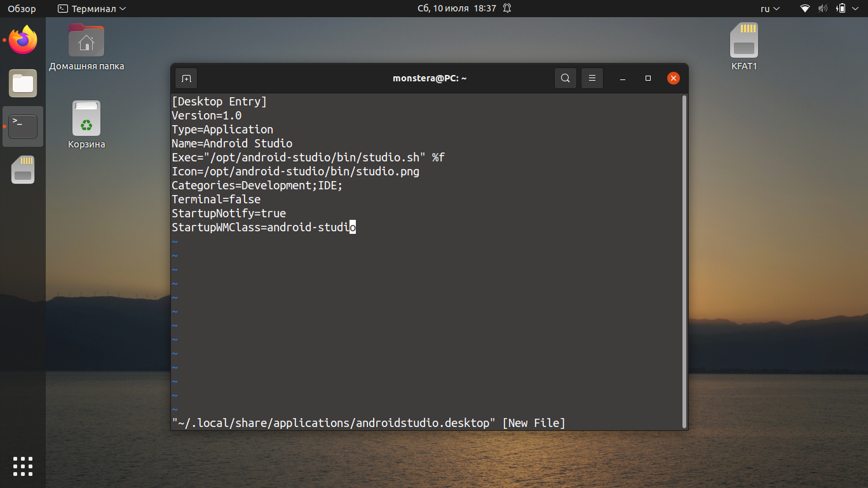Screen dimensions: 868x488
Task: Click the androidstudio.desktop [New File] status line
Action: [x=369, y=423]
